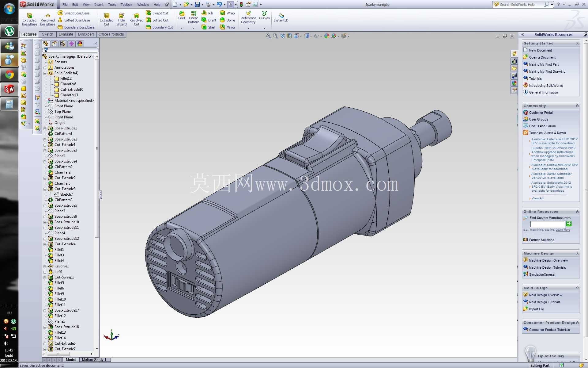The image size is (588, 368).
Task: Expand the Boss-Extrude1 feature
Action: click(45, 128)
